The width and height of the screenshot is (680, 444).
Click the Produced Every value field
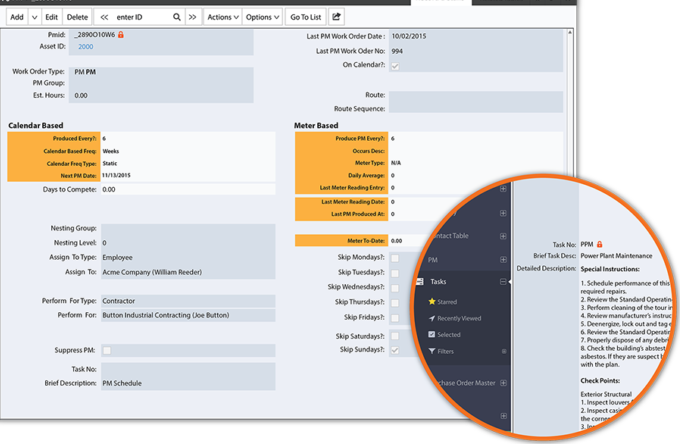(x=188, y=139)
